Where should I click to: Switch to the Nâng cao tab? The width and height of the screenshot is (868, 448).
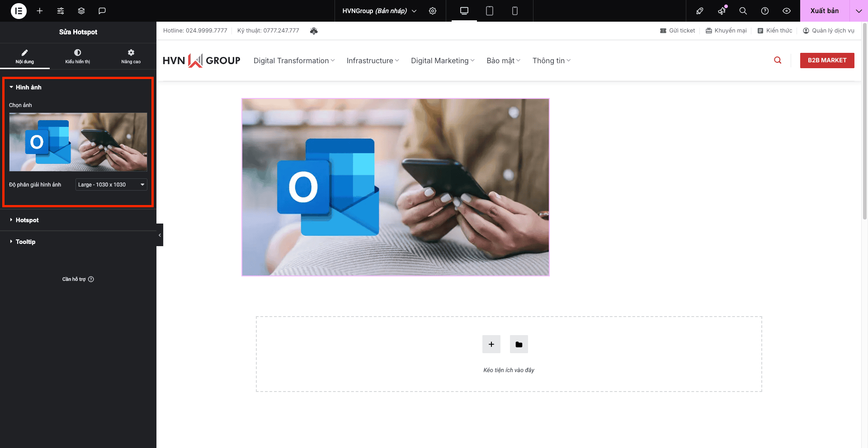131,56
